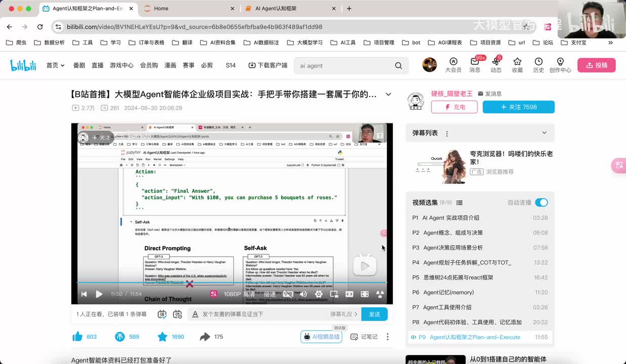626x364 pixels.
Task: Open 历史 history icon
Action: pyautogui.click(x=539, y=65)
